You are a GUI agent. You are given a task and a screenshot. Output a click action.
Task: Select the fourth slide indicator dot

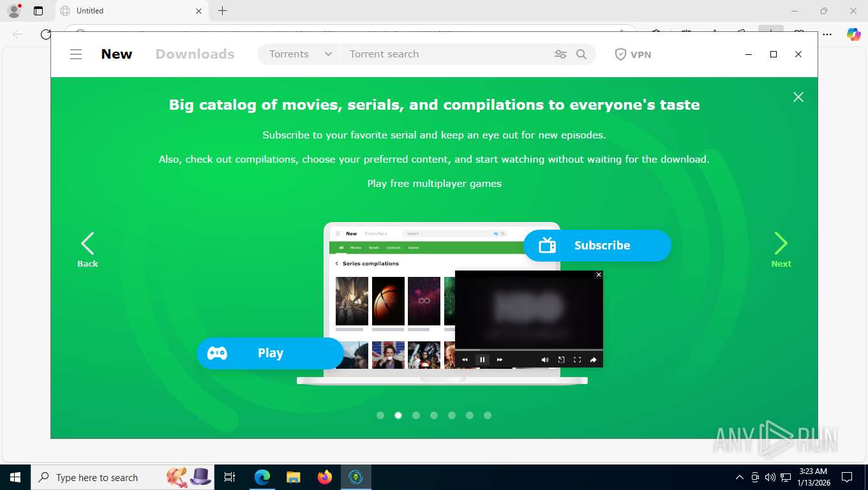(434, 415)
